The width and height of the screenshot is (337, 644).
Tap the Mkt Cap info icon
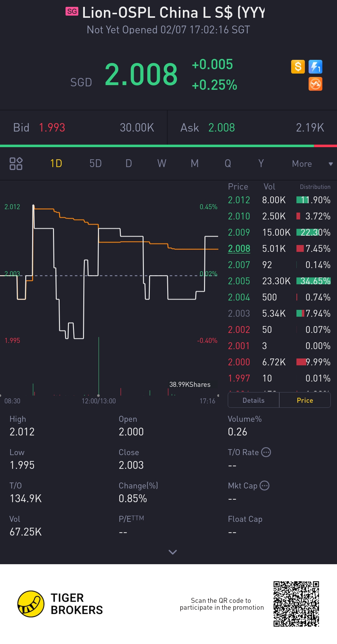pos(265,486)
